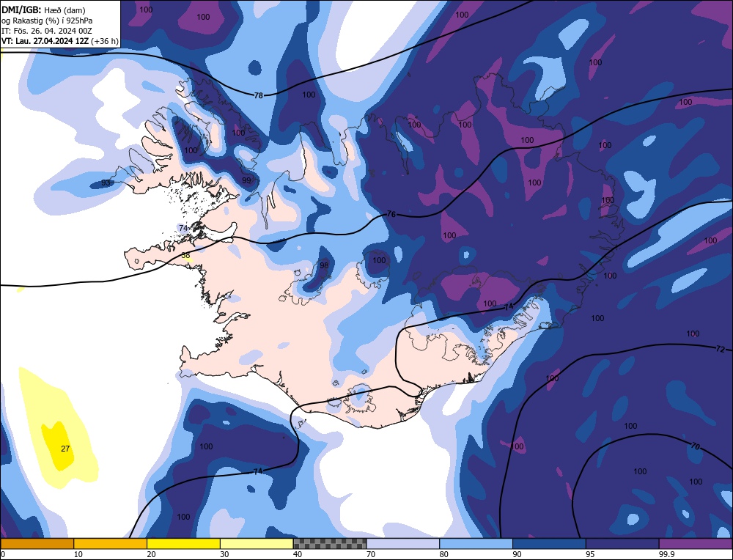Click the purple legend swatch above 99.9
733x560 pixels.
(x=696, y=544)
